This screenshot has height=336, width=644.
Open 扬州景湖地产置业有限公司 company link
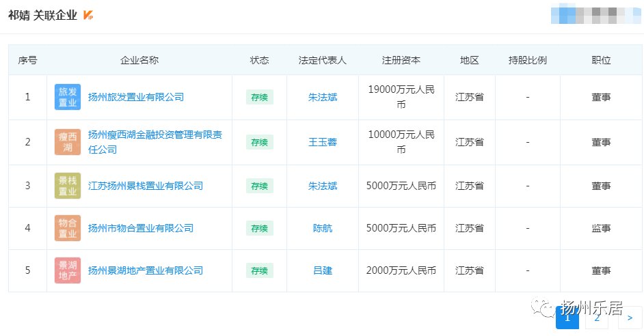[146, 270]
